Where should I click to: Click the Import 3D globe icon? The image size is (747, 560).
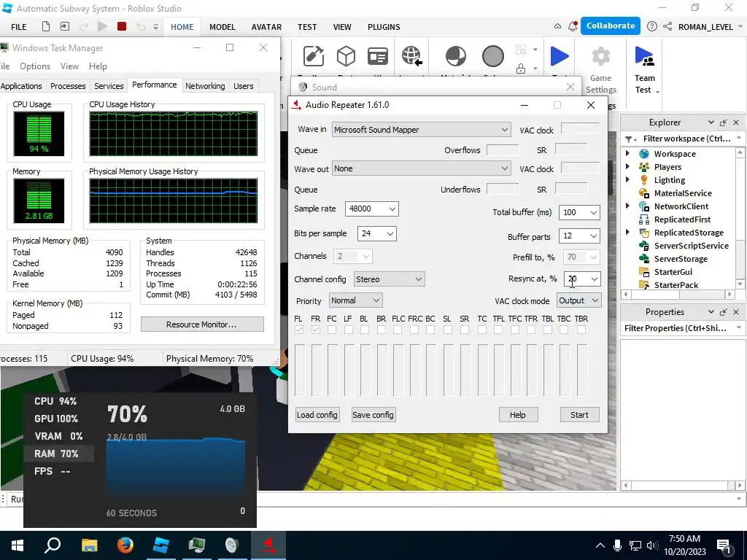[411, 56]
